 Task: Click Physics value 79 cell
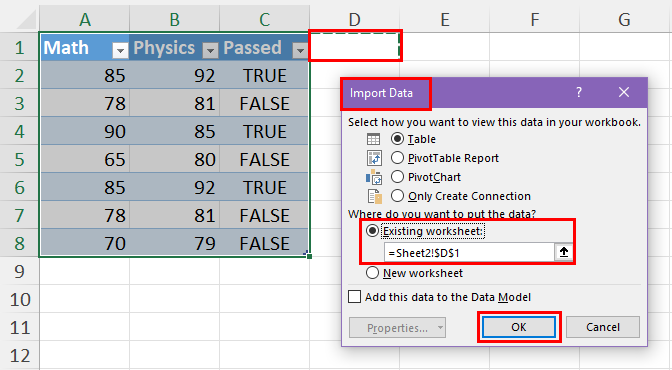(174, 243)
